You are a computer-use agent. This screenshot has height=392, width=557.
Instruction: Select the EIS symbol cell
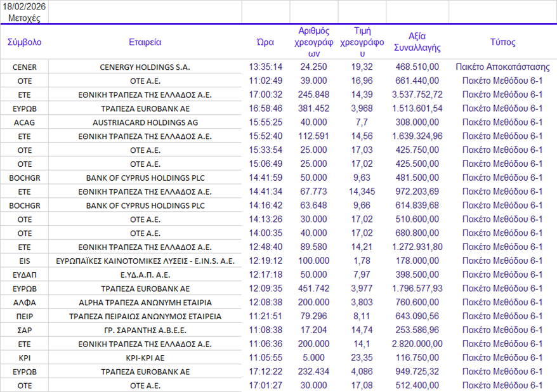25,261
